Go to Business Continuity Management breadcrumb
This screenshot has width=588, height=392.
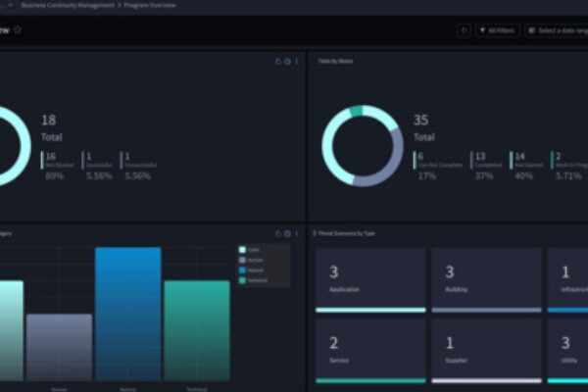[x=67, y=6]
